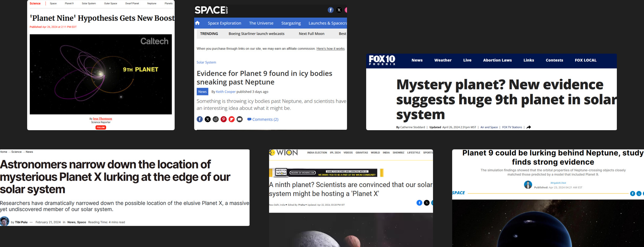This screenshot has height=247, width=644.
Task: Open Launches & Spacecraft menu on Space.com
Action: point(328,23)
